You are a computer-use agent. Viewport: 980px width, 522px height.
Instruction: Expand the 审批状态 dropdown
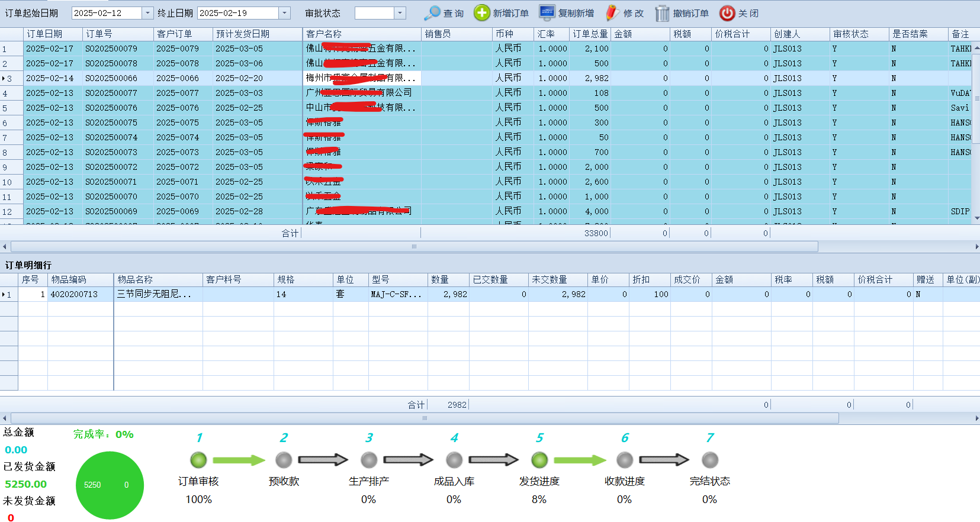(400, 13)
